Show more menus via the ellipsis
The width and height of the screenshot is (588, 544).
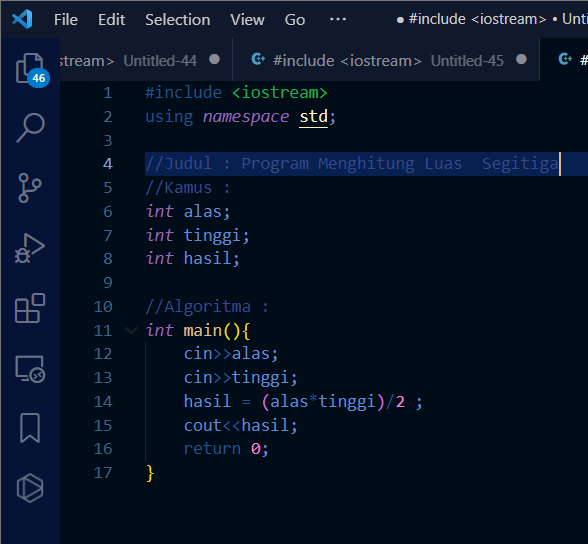coord(338,19)
